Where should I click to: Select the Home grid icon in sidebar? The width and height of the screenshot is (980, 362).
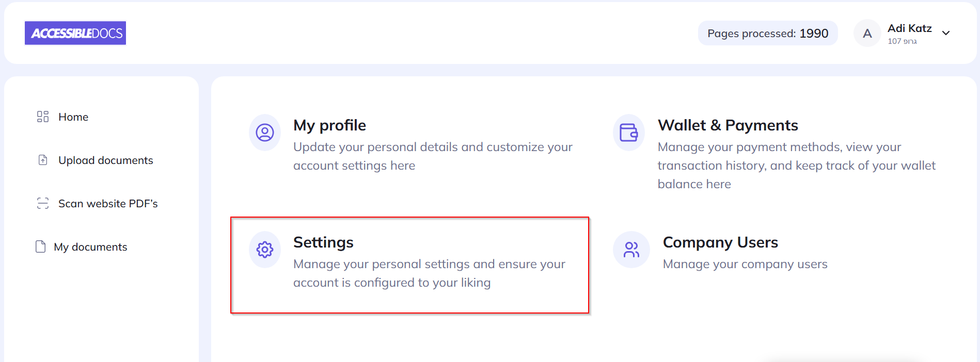click(x=43, y=117)
